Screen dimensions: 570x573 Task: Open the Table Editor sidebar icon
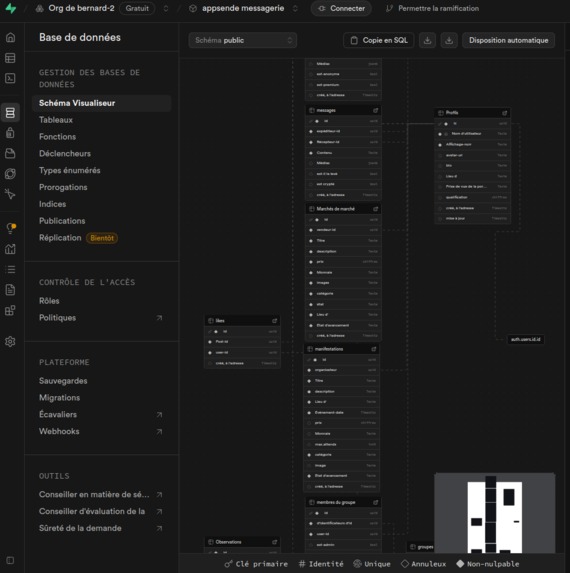[11, 58]
